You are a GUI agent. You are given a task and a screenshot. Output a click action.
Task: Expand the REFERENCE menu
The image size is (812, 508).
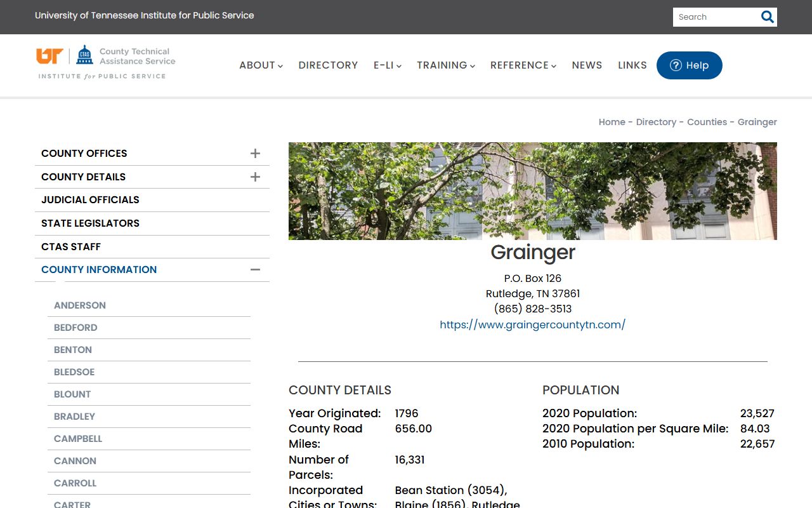tap(523, 65)
